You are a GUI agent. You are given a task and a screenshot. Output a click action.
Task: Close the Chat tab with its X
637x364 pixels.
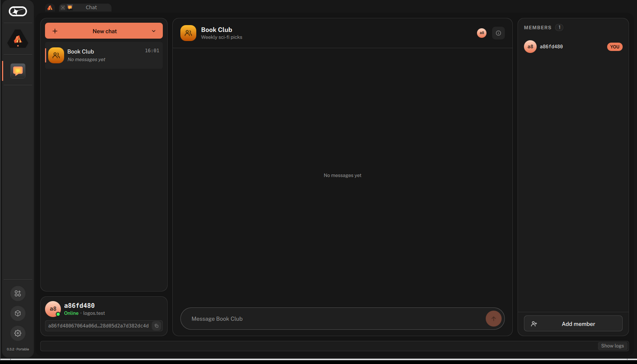tap(63, 8)
